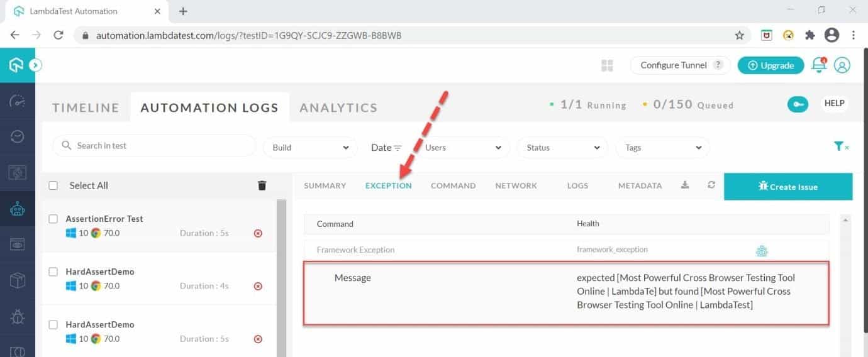
Task: Click failed status icon of HardAssertDemo 5s row
Action: pos(258,339)
